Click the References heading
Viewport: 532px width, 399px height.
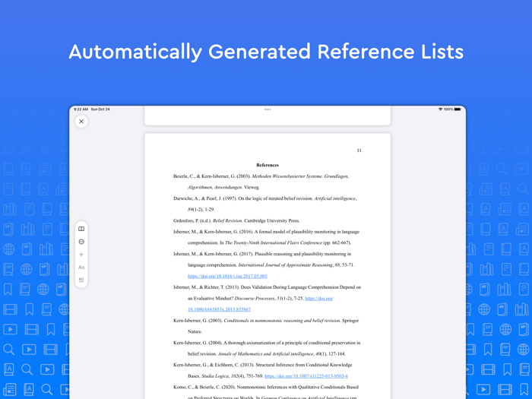click(x=268, y=165)
